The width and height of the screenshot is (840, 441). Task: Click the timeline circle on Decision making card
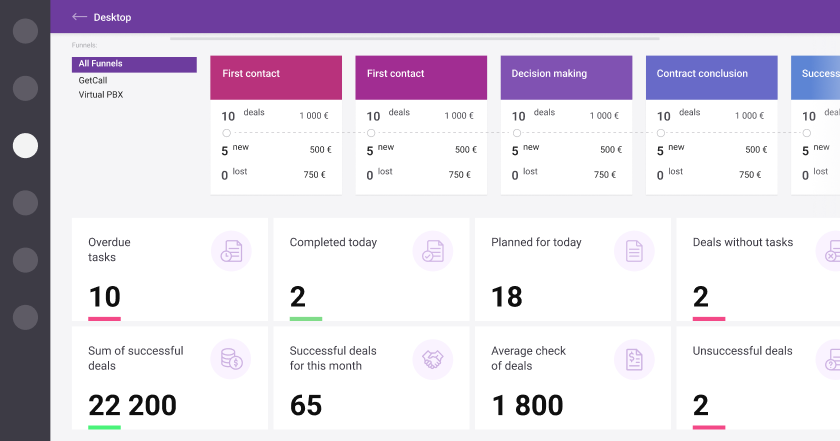(x=516, y=132)
